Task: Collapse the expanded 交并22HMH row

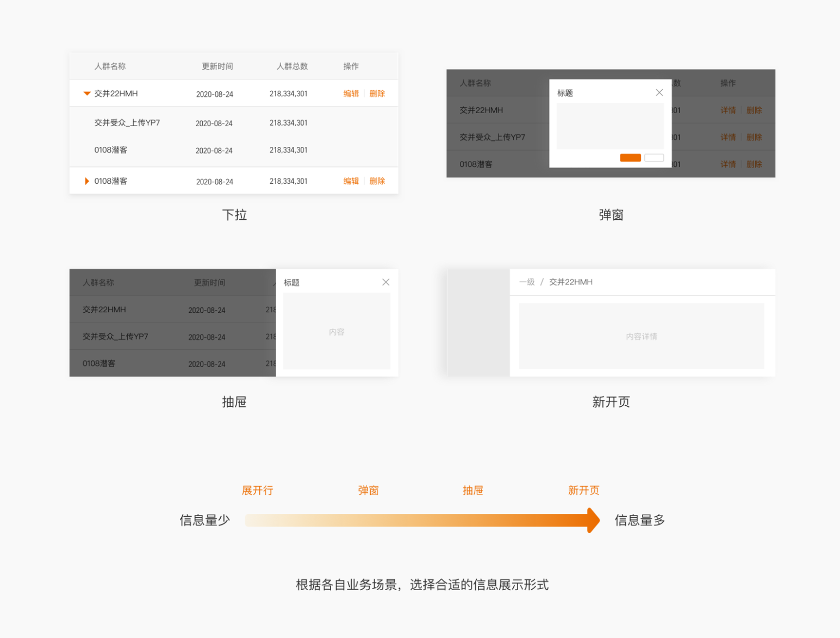Action: 87,93
